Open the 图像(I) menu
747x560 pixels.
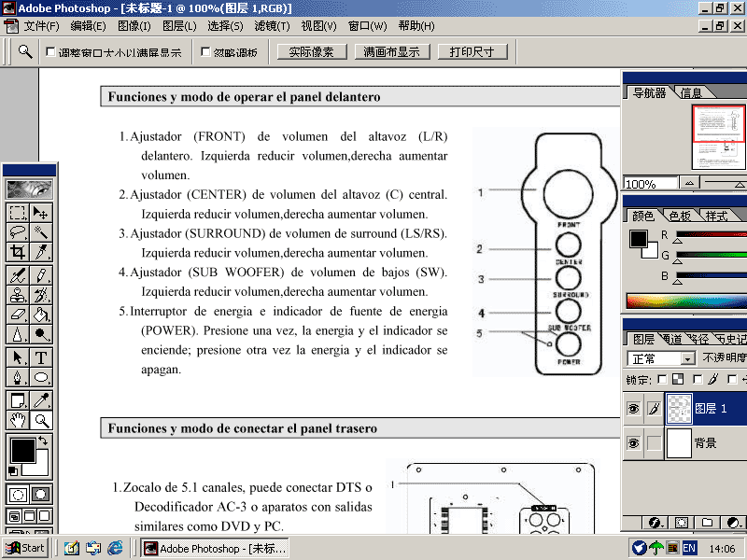pos(134,26)
